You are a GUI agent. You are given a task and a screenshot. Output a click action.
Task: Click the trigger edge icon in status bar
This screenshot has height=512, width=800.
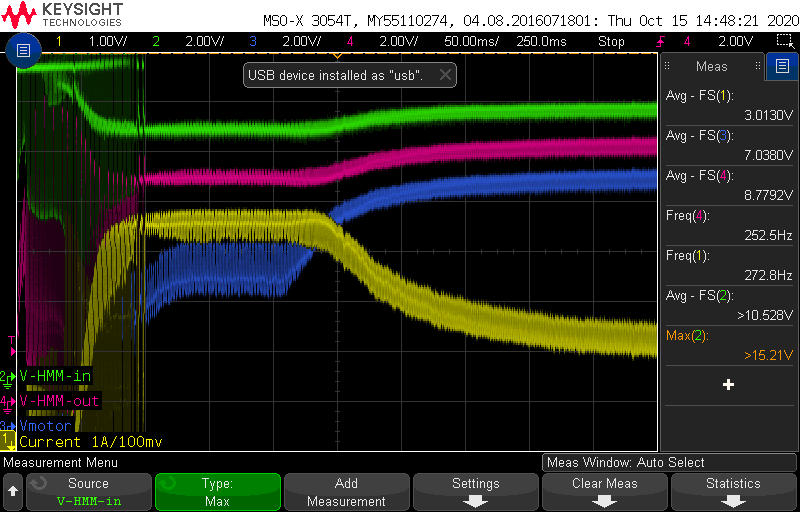point(661,41)
